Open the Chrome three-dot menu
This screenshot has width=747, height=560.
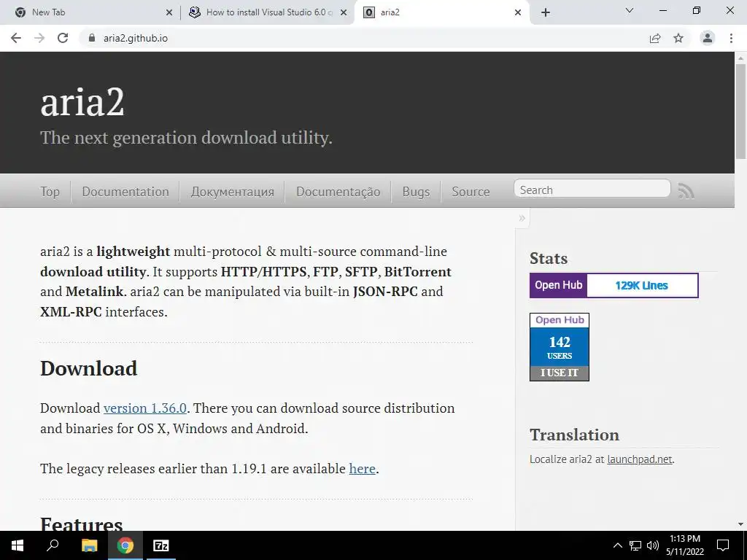click(731, 38)
